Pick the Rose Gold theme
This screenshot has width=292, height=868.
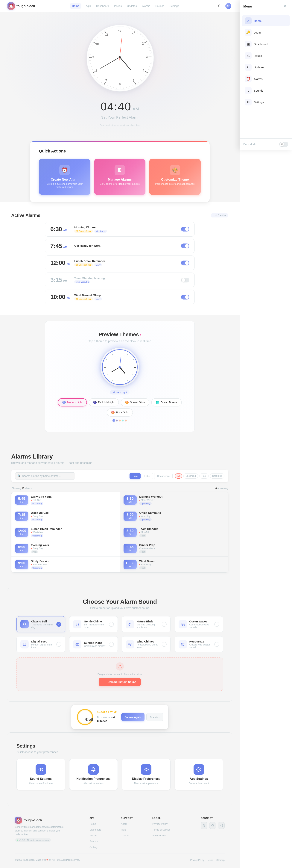pos(120,412)
